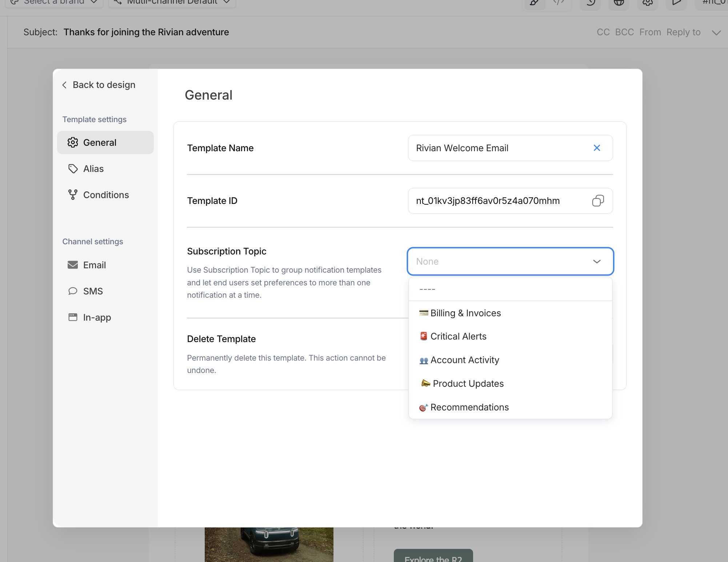Add a CC recipient
The width and height of the screenshot is (728, 562).
(603, 32)
